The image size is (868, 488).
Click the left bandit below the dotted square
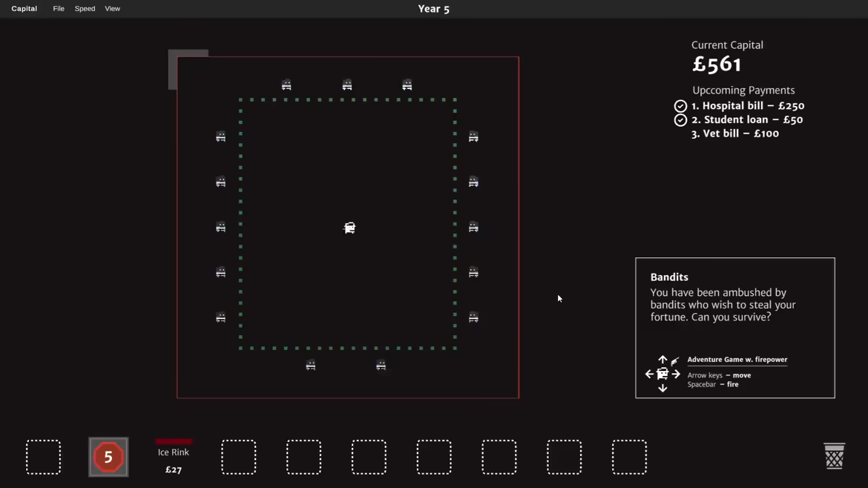[311, 365]
